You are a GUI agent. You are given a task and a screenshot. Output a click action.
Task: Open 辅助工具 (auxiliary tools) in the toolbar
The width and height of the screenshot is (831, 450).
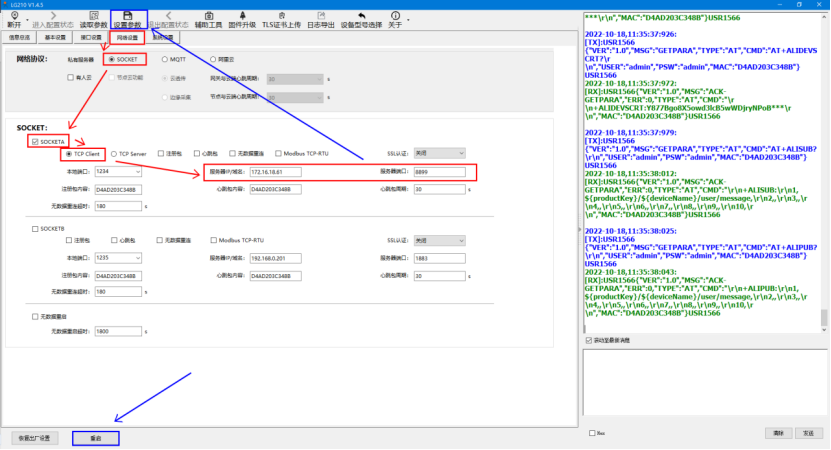coord(210,20)
